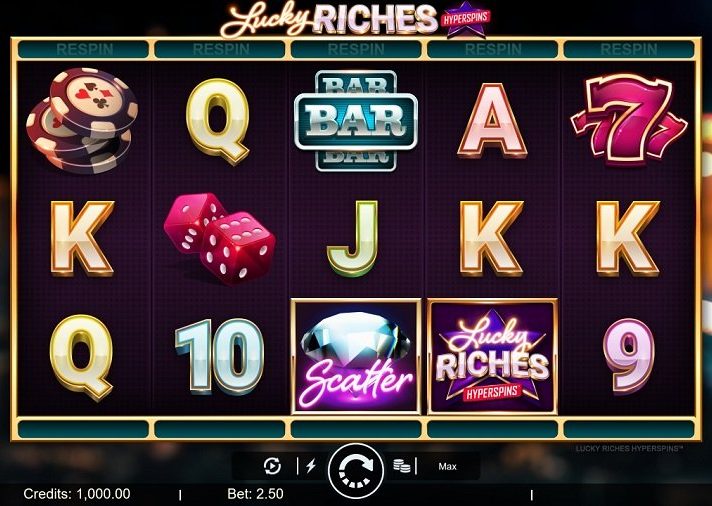
Task: Click the blue 10 symbol
Action: pos(220,357)
